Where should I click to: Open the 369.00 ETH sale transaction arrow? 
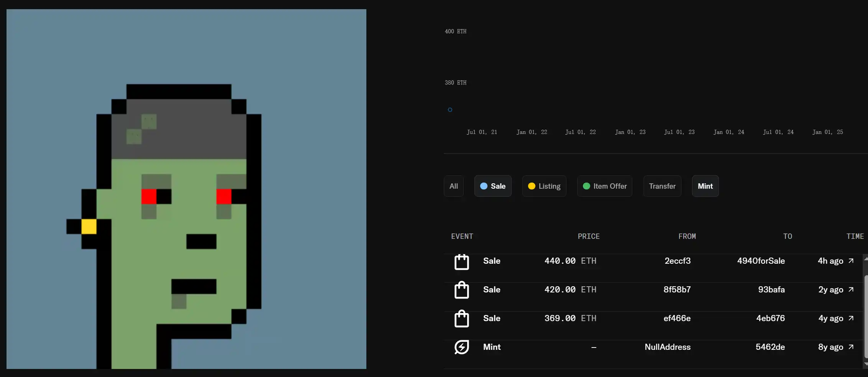(851, 318)
